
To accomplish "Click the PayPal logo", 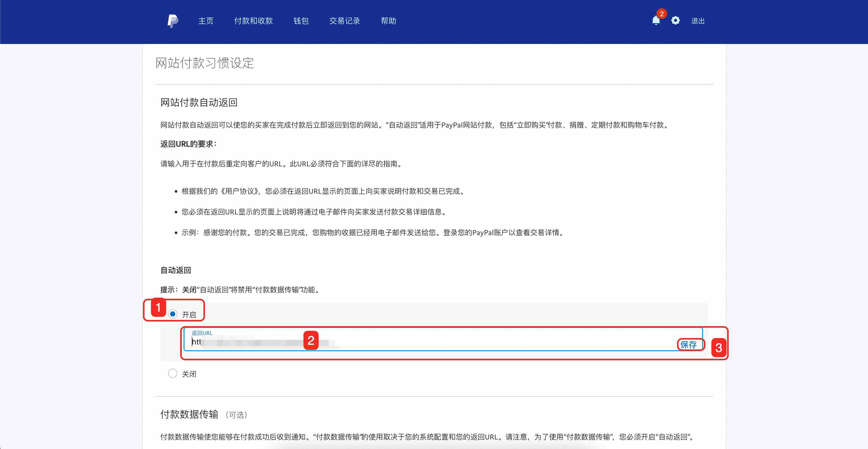I will click(x=172, y=21).
